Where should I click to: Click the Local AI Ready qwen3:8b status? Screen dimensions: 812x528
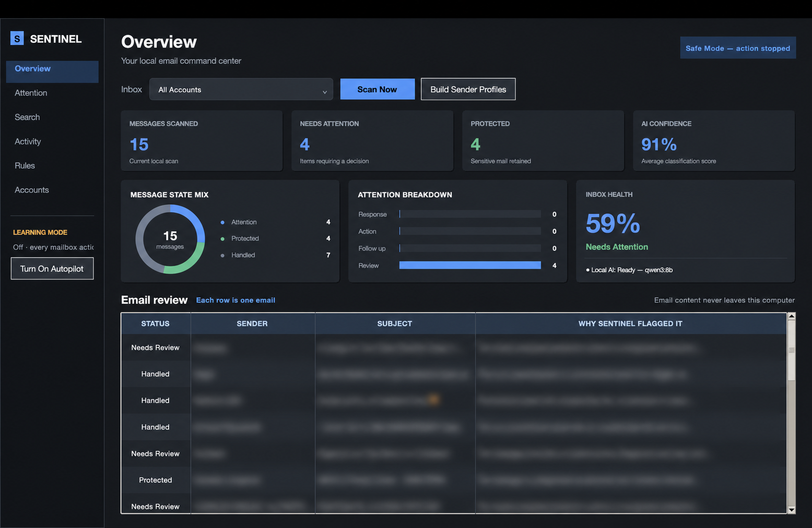[x=630, y=270]
